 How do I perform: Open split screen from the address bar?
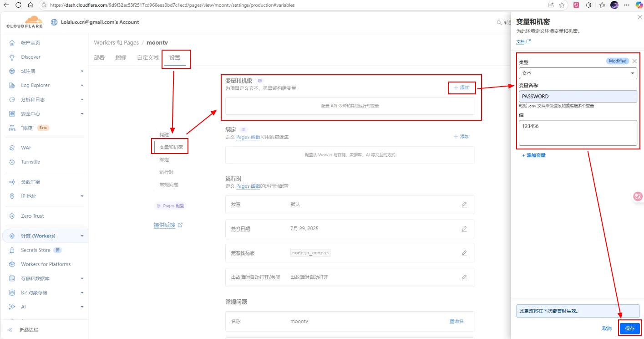click(x=551, y=5)
